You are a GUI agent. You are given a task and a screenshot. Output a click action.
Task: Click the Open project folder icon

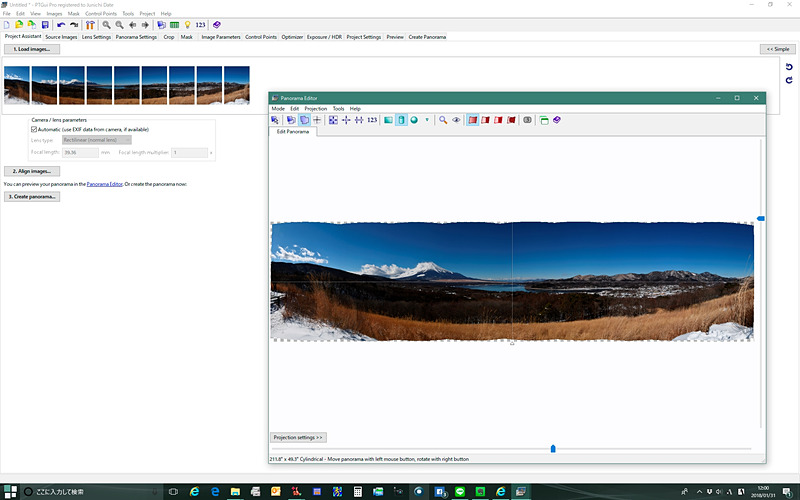point(19,24)
